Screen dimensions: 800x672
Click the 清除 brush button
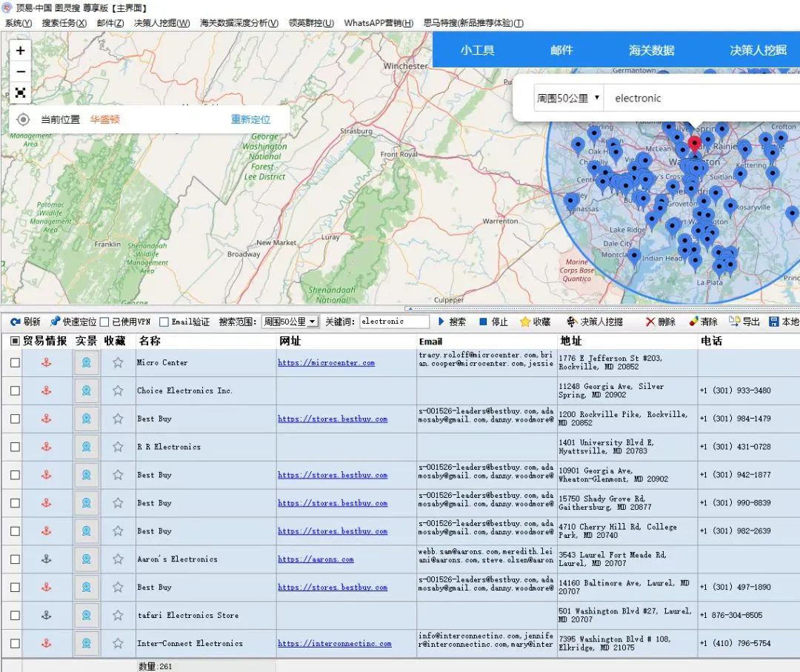(704, 322)
